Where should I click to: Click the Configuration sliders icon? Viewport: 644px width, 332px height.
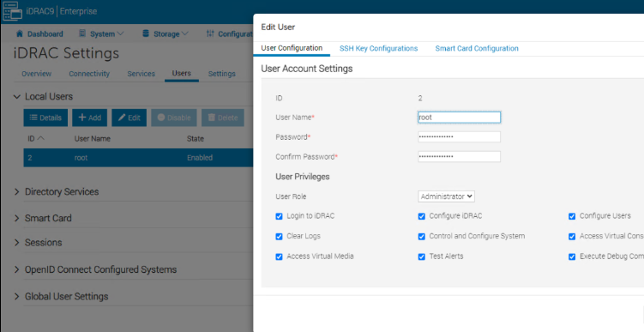coord(210,33)
